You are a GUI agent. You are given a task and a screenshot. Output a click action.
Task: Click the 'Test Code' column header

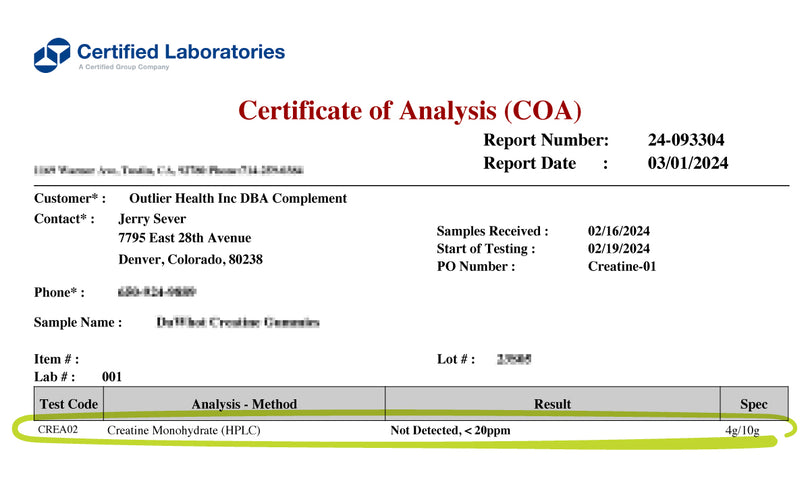[69, 404]
